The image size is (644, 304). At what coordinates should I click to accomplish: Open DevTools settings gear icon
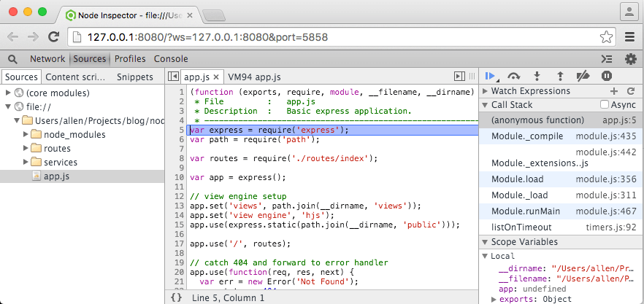click(630, 59)
